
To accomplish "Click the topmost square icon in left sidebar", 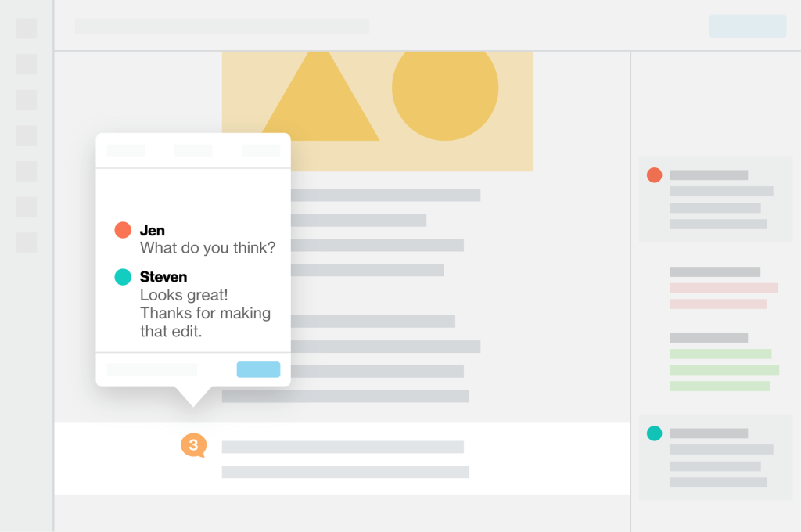I will (x=27, y=29).
